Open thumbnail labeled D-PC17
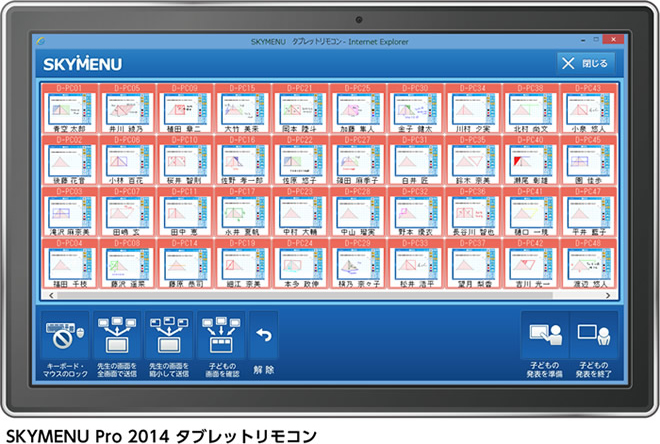660x444 pixels. coord(242,212)
